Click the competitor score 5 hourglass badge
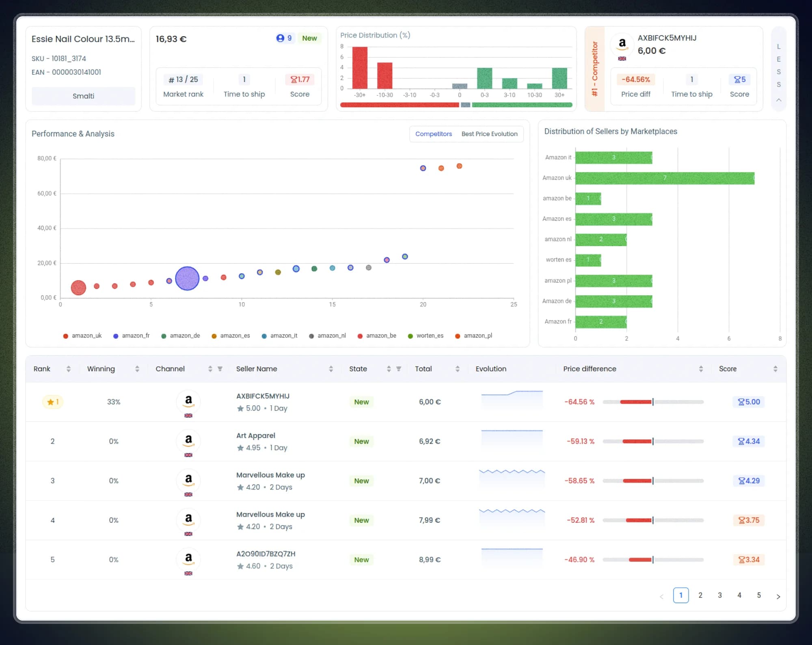 [740, 79]
